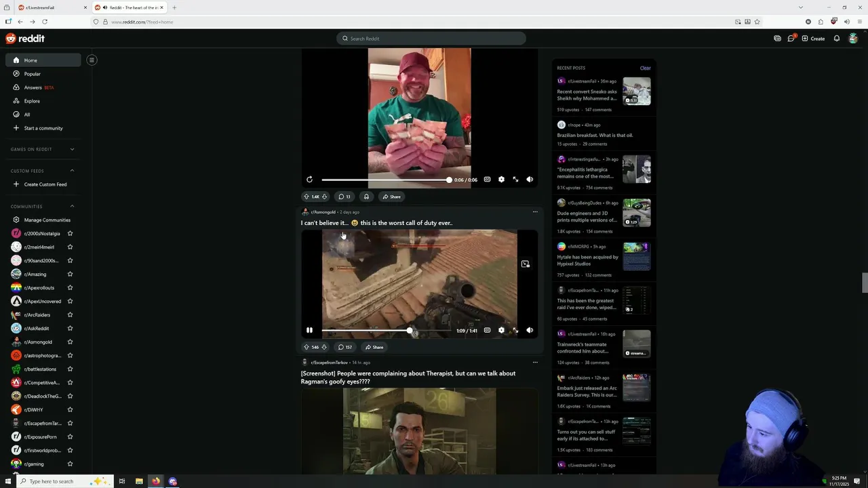Favorite r/gaming with its star
Image resolution: width=868 pixels, height=488 pixels.
pos(70,464)
